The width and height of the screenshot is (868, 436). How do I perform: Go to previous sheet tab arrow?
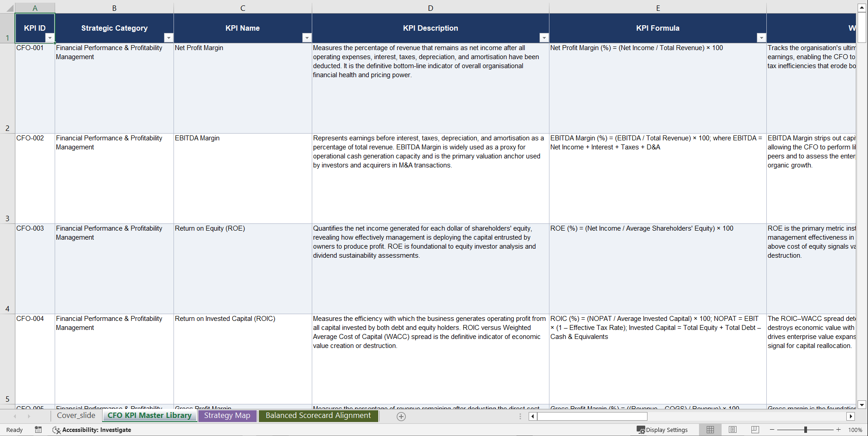[15, 416]
